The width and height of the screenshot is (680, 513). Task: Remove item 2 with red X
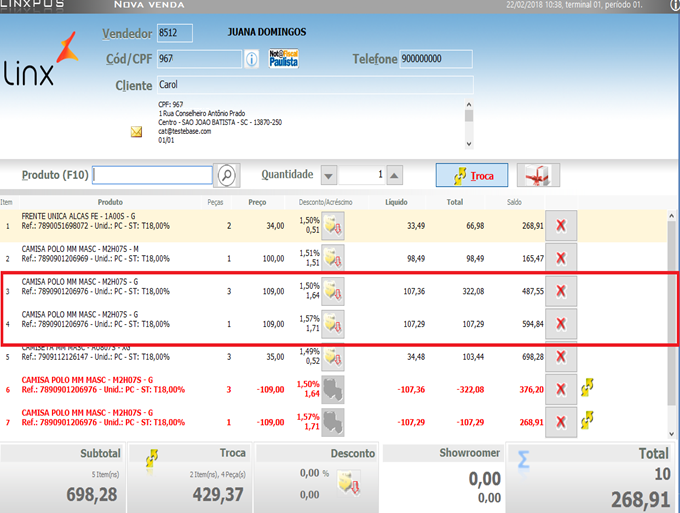(x=561, y=258)
